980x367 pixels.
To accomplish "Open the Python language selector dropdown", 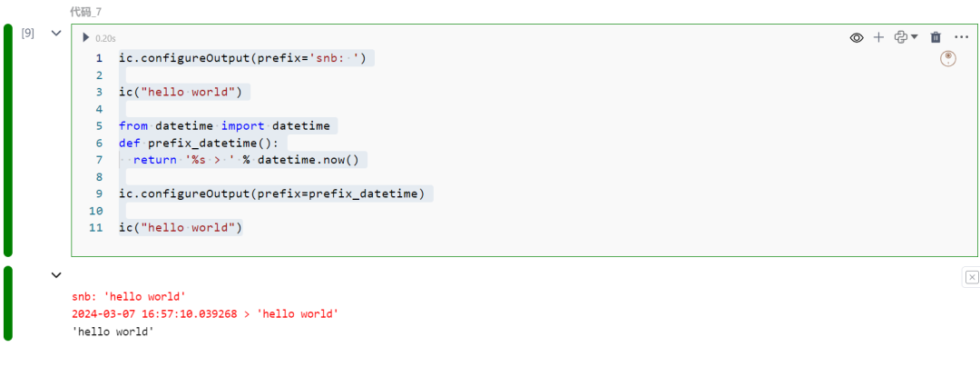I will [905, 37].
